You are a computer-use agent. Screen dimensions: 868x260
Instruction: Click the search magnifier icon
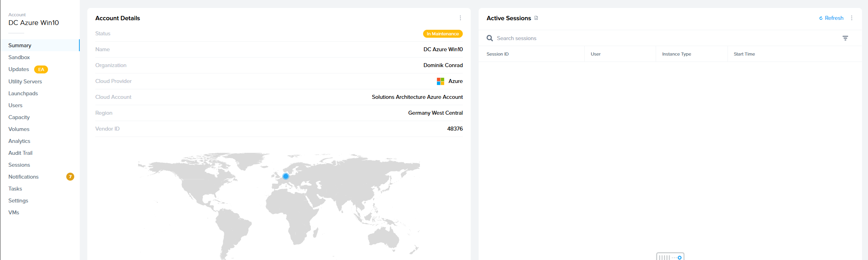(x=490, y=38)
